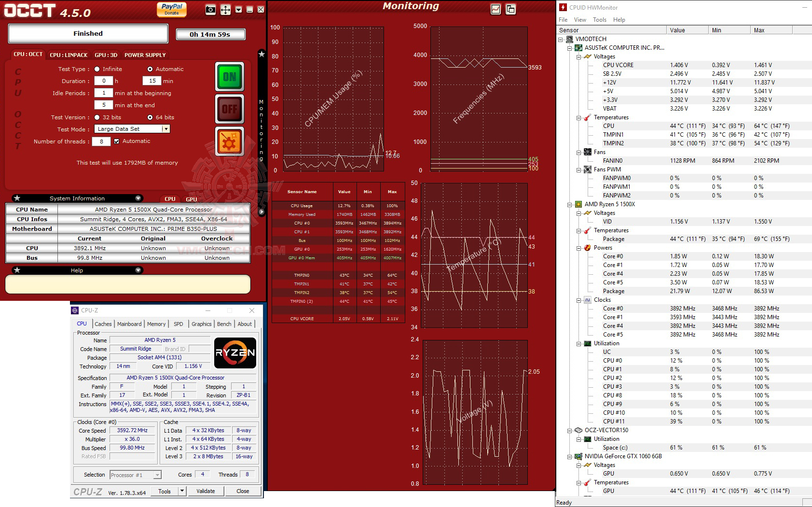The image size is (812, 507).
Task: Collapse the AMD Ryzen 5 1500X node
Action: [x=570, y=204]
